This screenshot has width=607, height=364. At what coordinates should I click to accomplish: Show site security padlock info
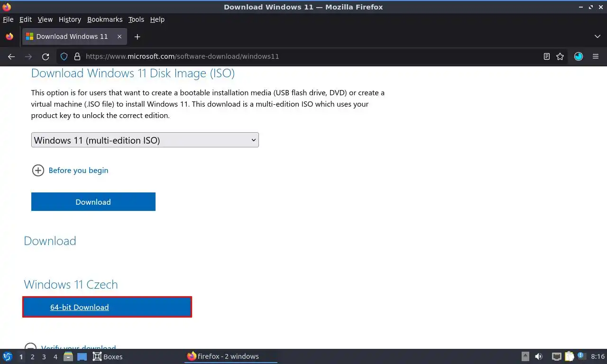tap(77, 56)
